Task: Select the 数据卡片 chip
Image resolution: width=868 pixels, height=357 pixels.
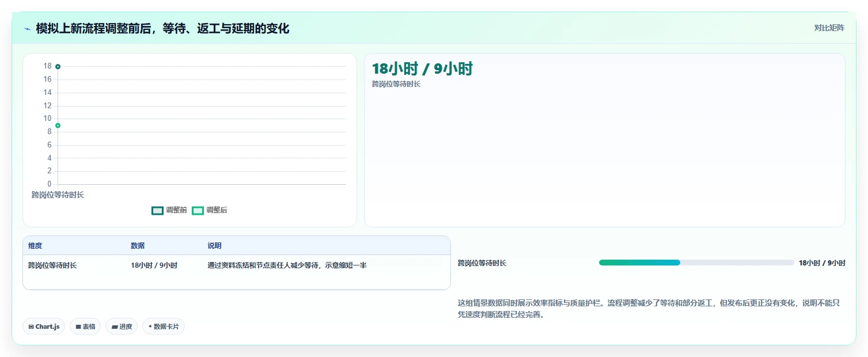Action: [x=164, y=326]
